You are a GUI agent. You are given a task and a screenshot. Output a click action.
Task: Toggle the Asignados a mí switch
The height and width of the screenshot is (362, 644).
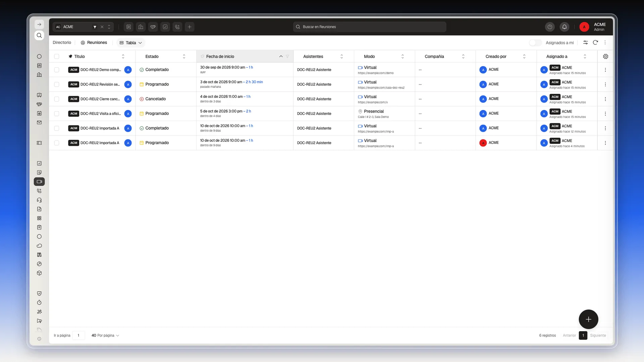click(x=535, y=43)
